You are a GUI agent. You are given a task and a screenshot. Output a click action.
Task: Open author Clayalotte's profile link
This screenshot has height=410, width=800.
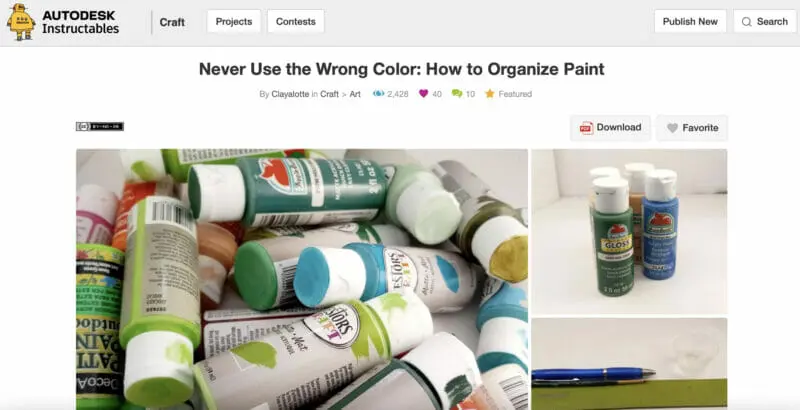[290, 94]
